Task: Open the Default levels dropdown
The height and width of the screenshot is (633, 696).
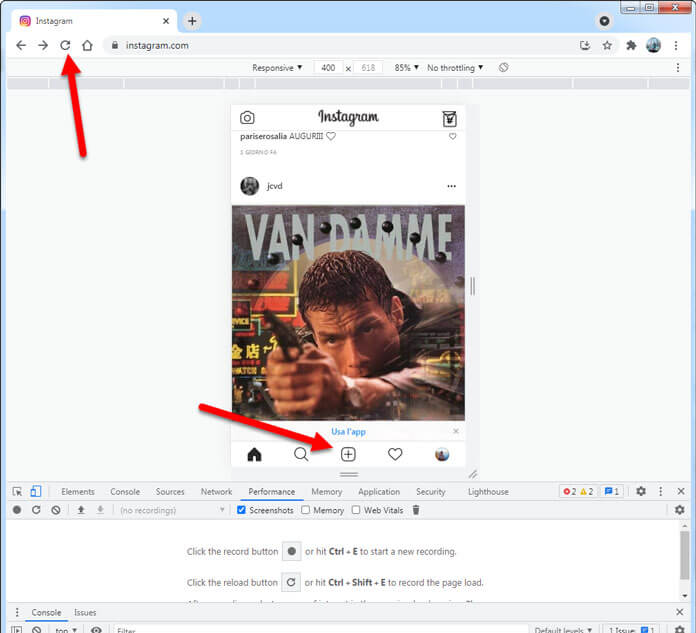Action: point(563,629)
